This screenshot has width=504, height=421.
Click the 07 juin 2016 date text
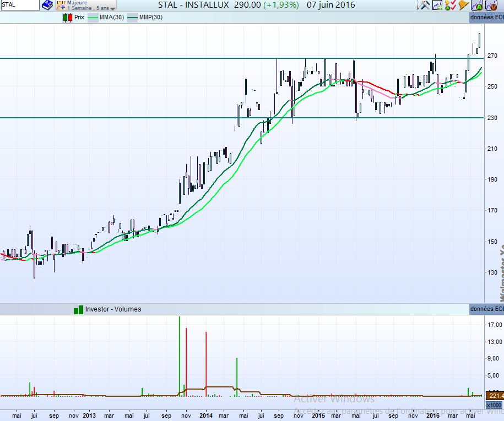tap(330, 5)
